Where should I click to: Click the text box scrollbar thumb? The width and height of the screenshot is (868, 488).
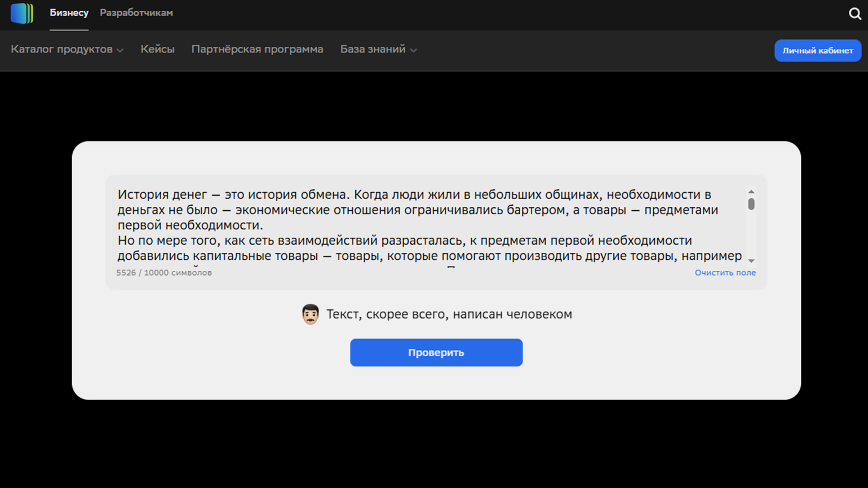click(751, 204)
